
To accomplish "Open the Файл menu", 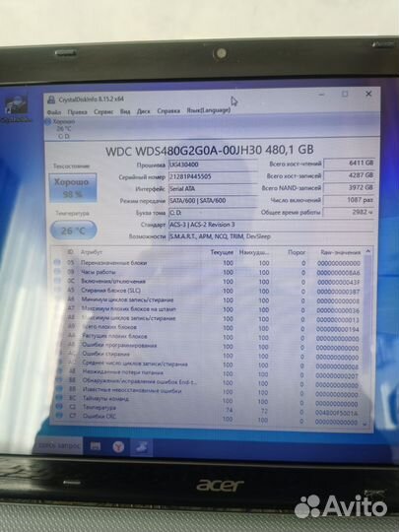I will tap(54, 112).
